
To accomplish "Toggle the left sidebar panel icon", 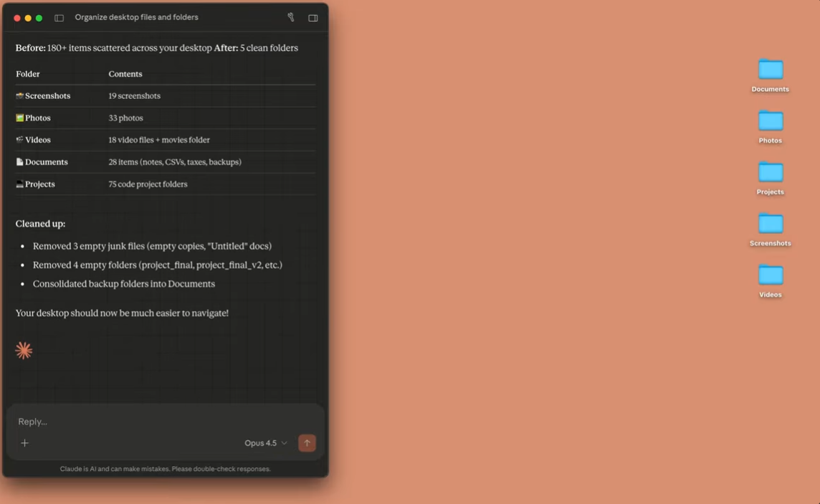I will [x=59, y=18].
